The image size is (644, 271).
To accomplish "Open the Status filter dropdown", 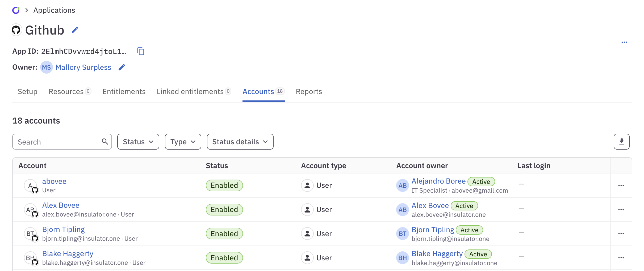I will (x=138, y=142).
